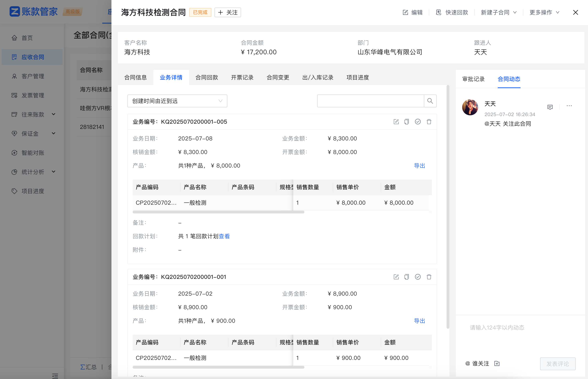Delete business record KQ2025070200001-001
The height and width of the screenshot is (379, 588).
coord(429,277)
